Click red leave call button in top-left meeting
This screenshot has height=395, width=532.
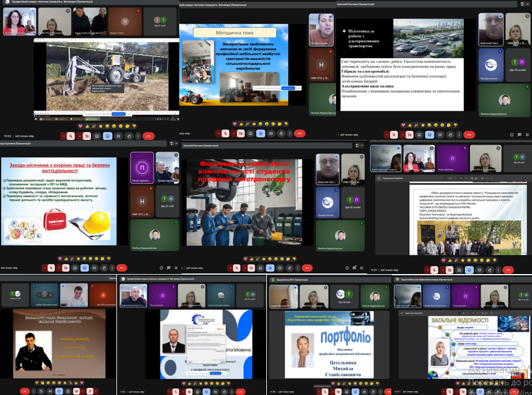coord(149,136)
